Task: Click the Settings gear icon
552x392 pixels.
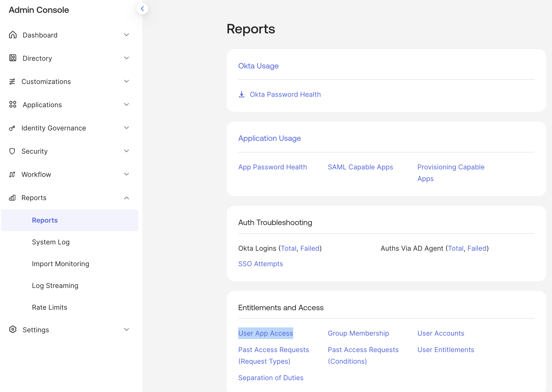Action: point(13,330)
